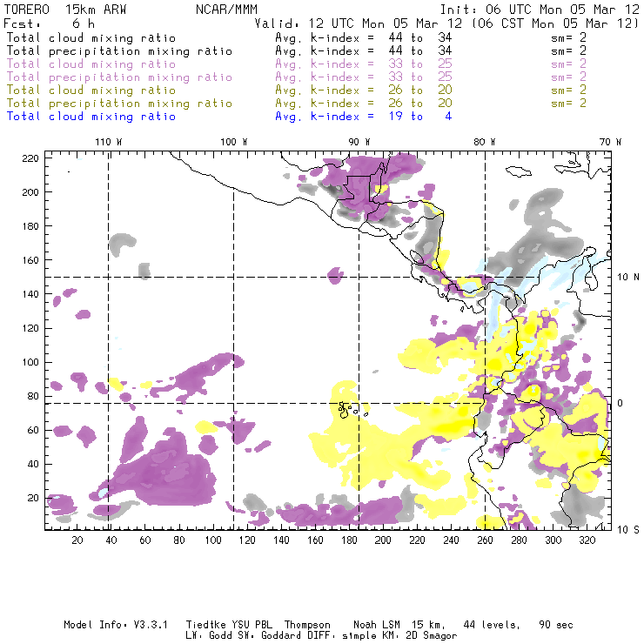Click the "0" equator latitude label

pos(621,403)
